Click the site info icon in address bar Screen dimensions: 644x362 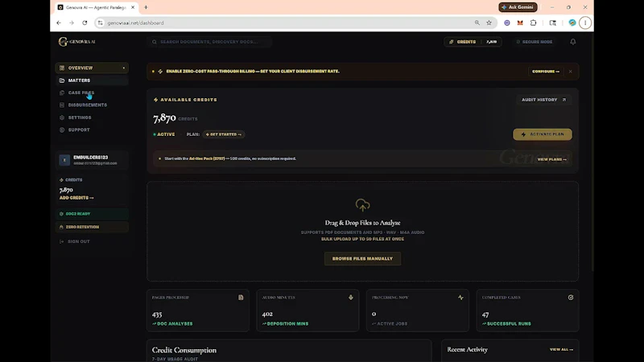100,23
